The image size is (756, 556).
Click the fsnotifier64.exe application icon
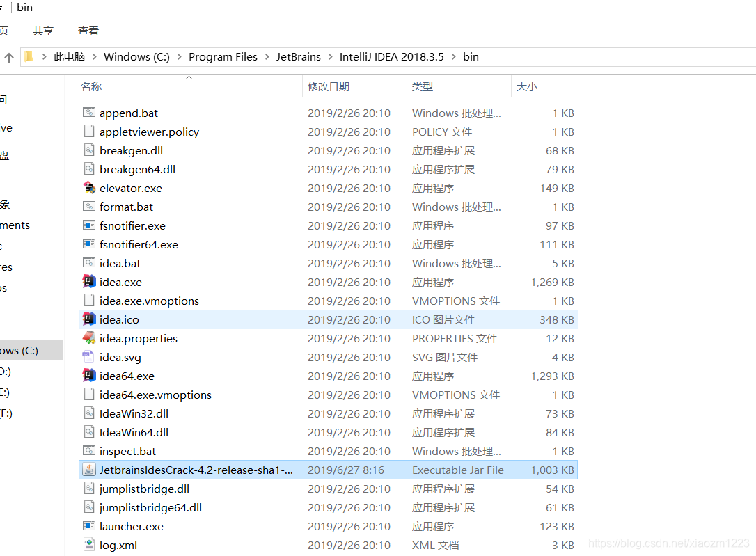(x=88, y=244)
